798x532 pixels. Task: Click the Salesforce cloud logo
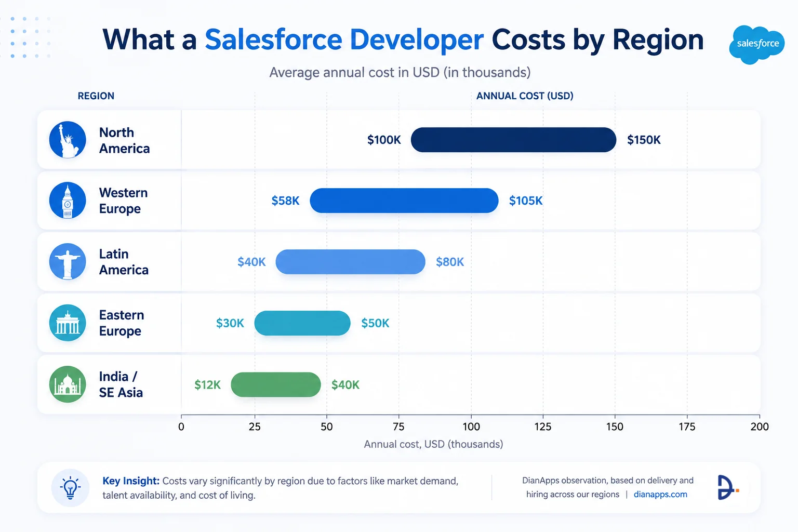757,44
